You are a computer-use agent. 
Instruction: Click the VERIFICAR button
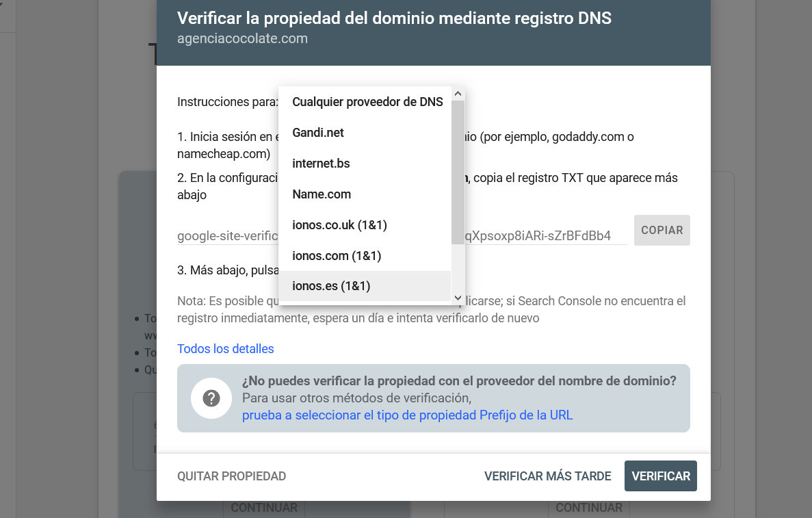(x=661, y=476)
